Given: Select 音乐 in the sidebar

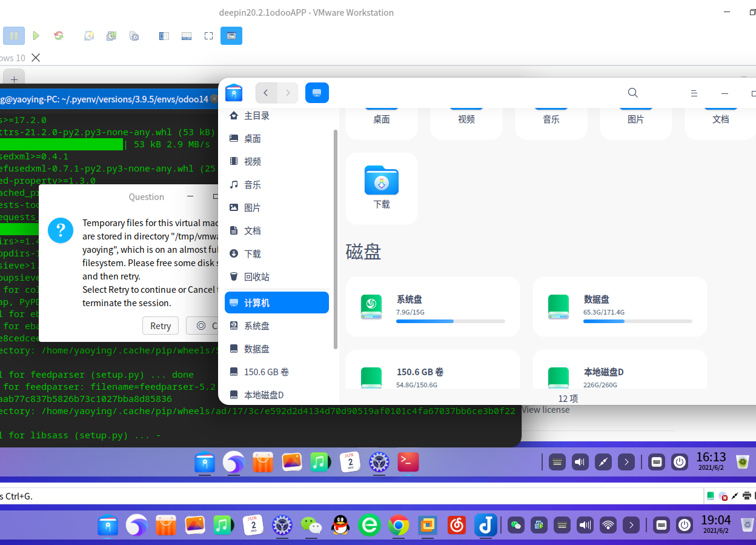Looking at the screenshot, I should (x=277, y=185).
